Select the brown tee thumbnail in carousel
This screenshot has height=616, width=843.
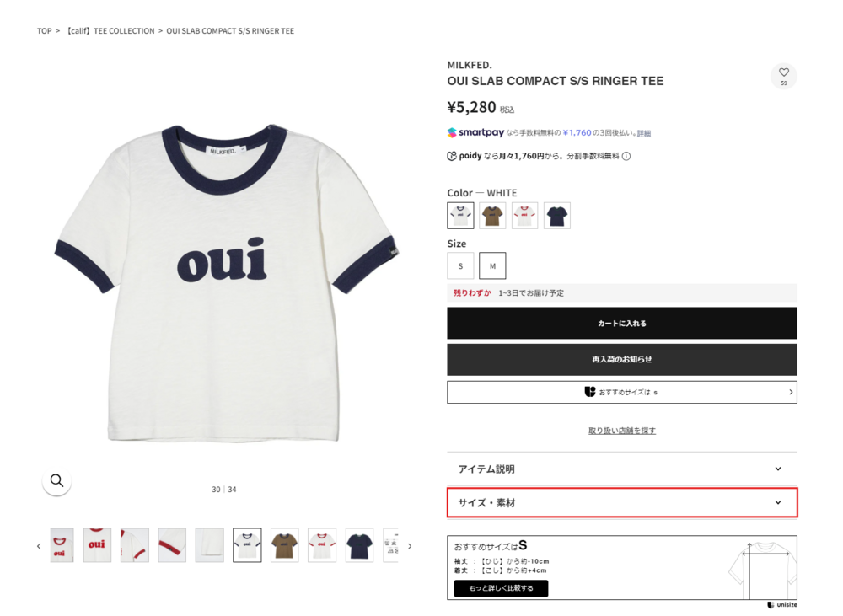coord(284,545)
